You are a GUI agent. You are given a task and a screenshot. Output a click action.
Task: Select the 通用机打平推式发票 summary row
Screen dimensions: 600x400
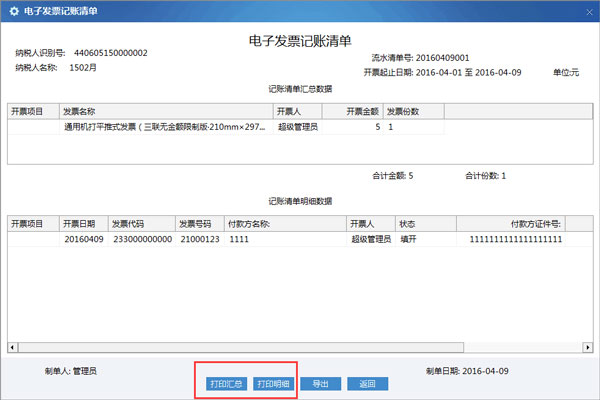tap(167, 127)
